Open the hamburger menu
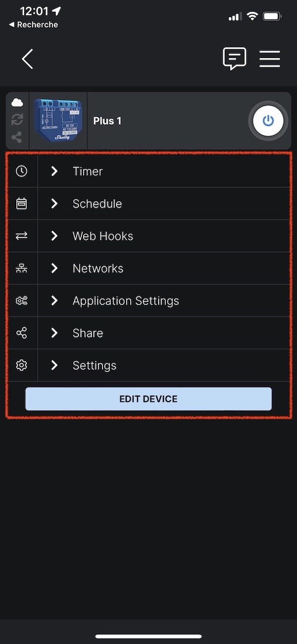 pos(270,59)
